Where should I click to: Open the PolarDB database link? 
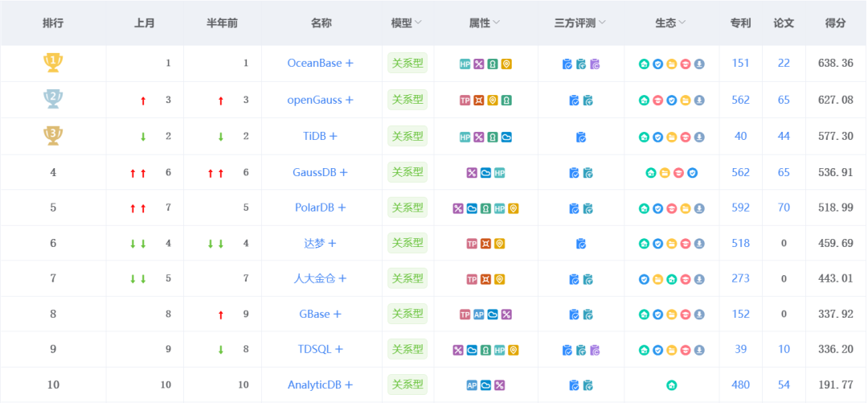(x=313, y=208)
